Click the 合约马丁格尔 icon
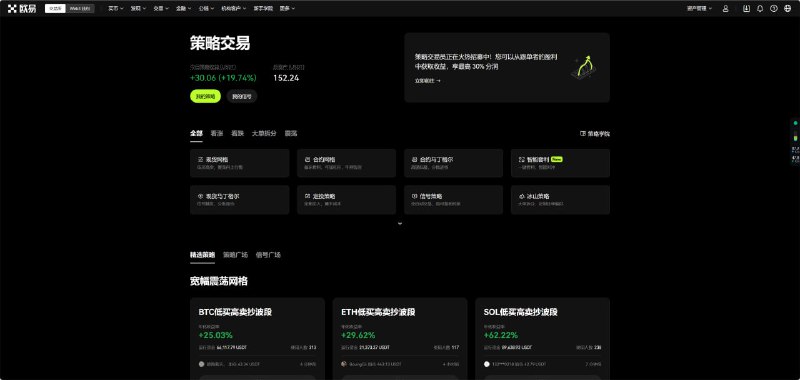The image size is (800, 380). coord(414,160)
